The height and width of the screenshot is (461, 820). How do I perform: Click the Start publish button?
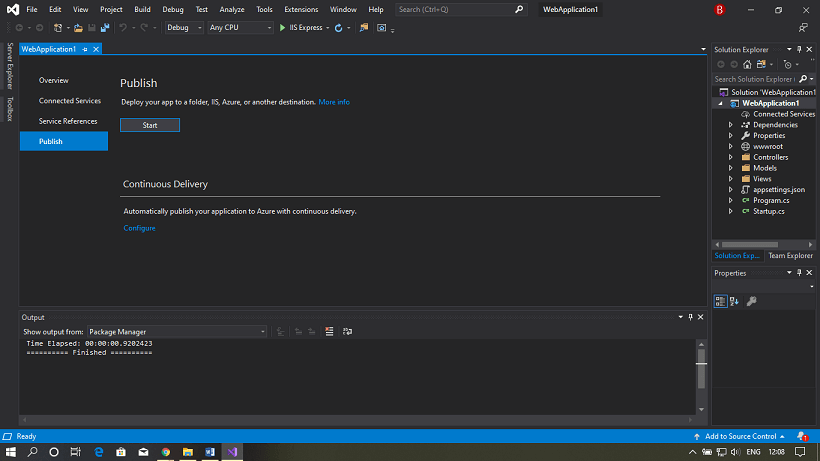point(150,125)
